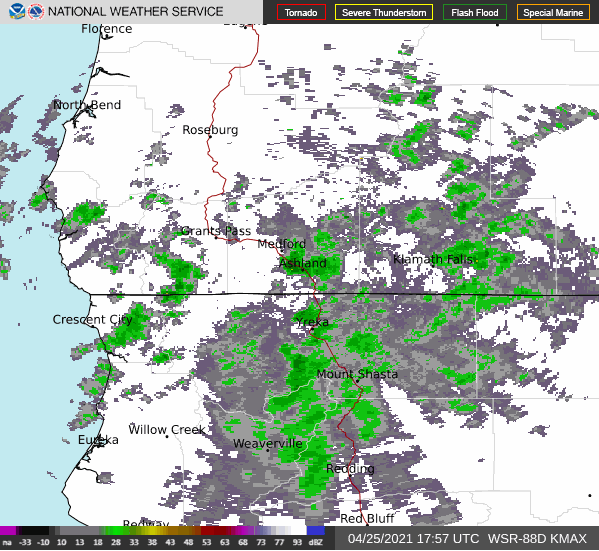This screenshot has width=599, height=551.
Task: Select the Tornado warning legend box
Action: point(301,13)
